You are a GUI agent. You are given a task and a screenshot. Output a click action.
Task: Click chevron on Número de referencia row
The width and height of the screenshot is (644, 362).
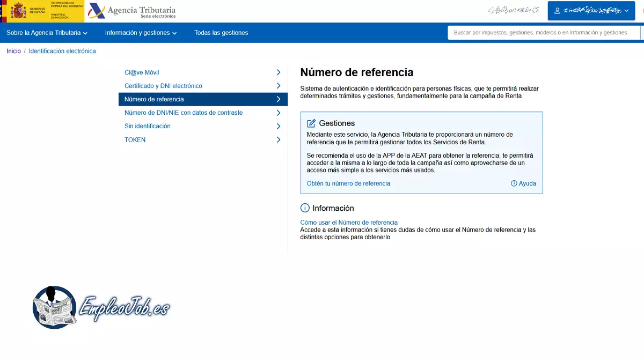(x=279, y=99)
